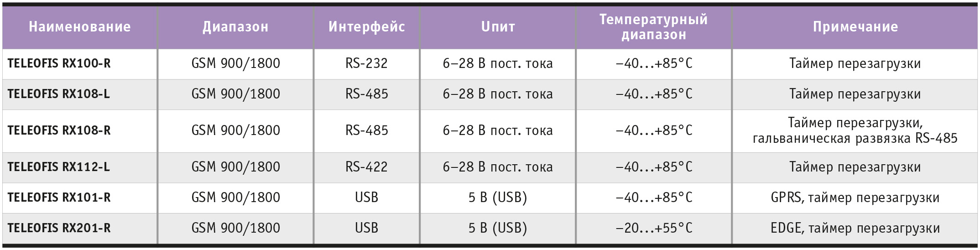The image size is (980, 250).
Task: Select the Примечание column header
Action: point(855,27)
